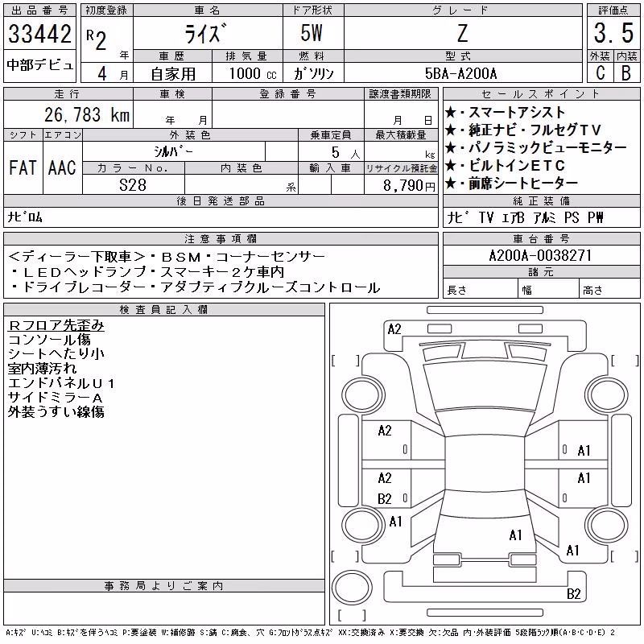The image size is (644, 644).
Task: Select the sales point パノラミックビューモニター
Action: [x=548, y=147]
